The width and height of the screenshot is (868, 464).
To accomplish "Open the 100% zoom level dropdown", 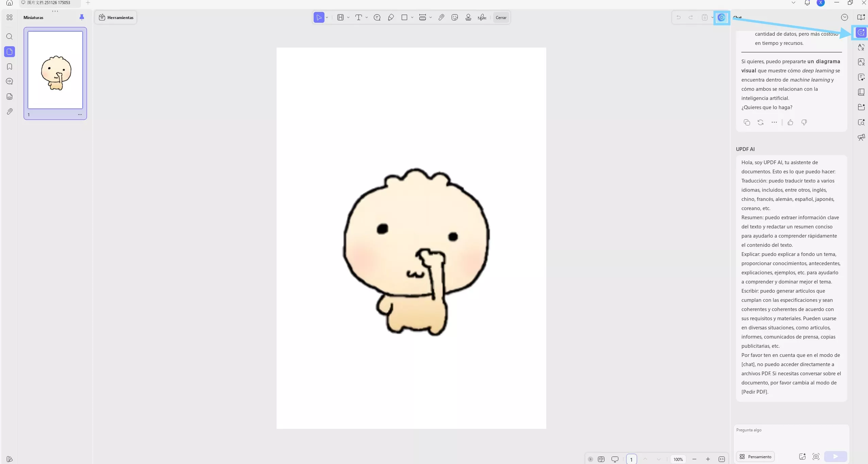I will point(678,459).
